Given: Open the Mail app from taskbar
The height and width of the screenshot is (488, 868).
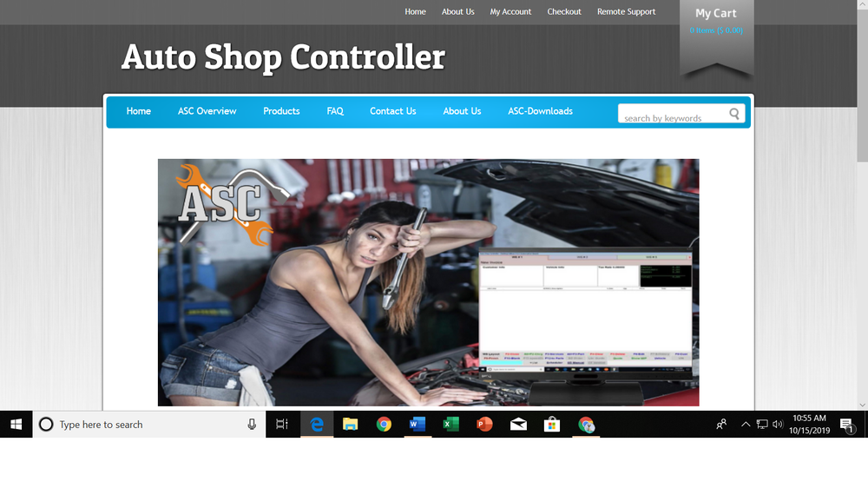Looking at the screenshot, I should tap(518, 425).
